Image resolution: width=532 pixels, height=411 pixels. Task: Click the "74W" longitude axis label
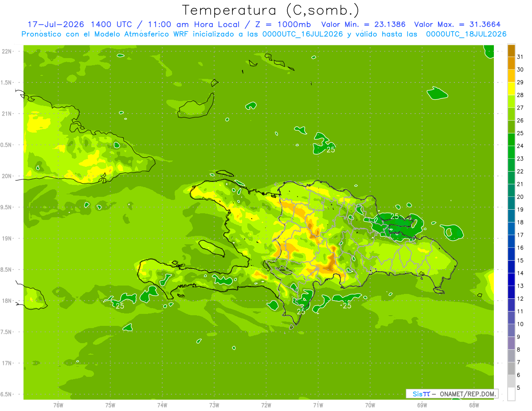(x=162, y=405)
